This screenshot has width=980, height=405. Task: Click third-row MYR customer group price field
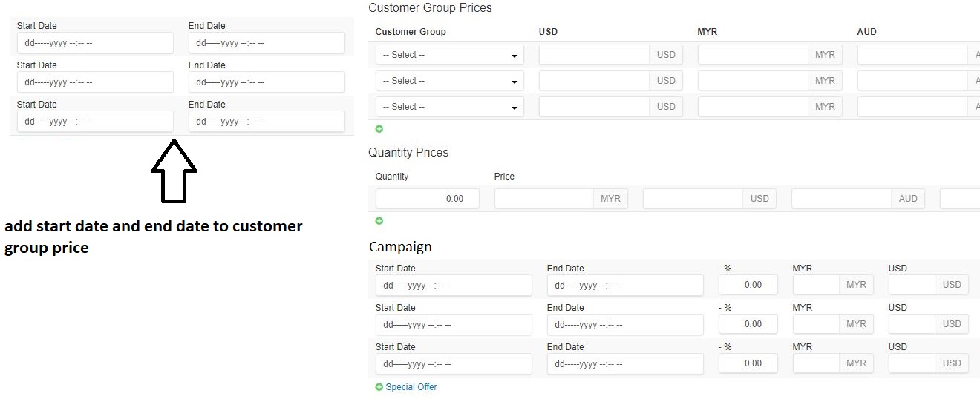(753, 107)
